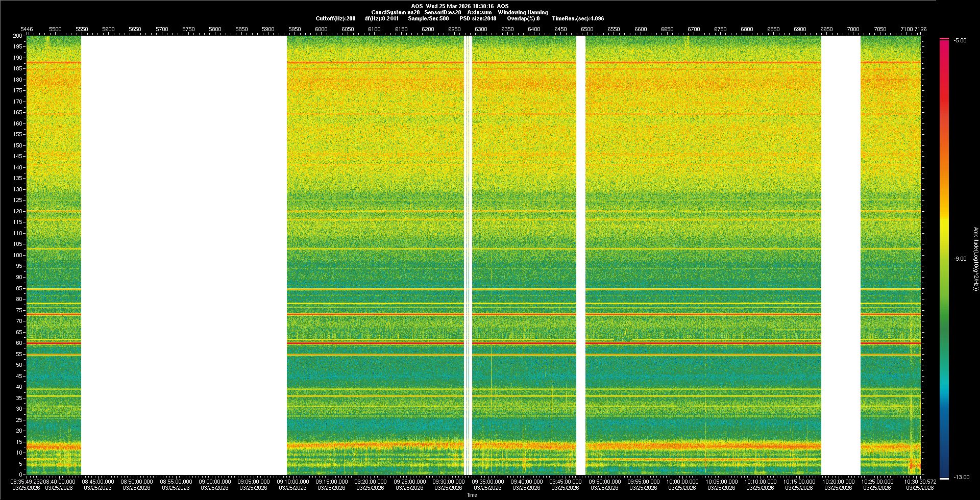Click the -5.00 color scale maximum label
The height and width of the screenshot is (500, 980).
[x=960, y=40]
